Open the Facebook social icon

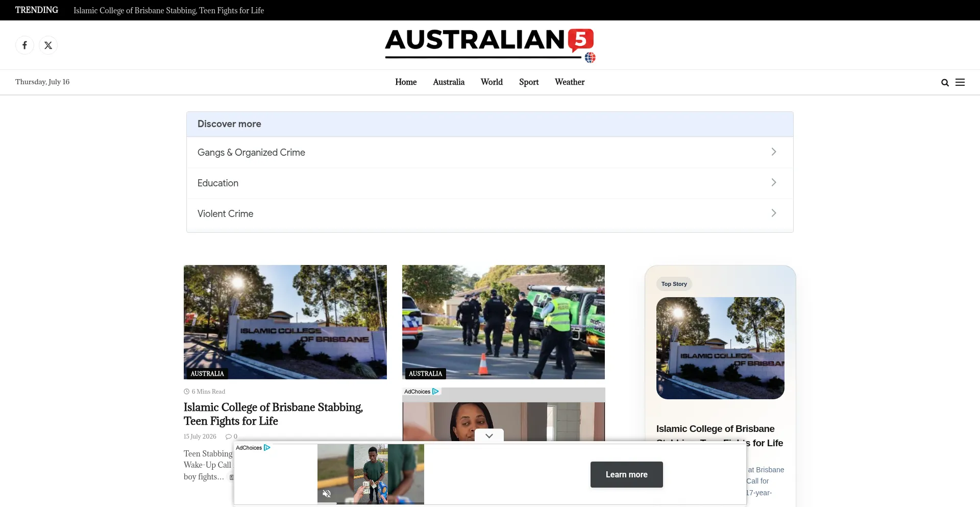(24, 45)
